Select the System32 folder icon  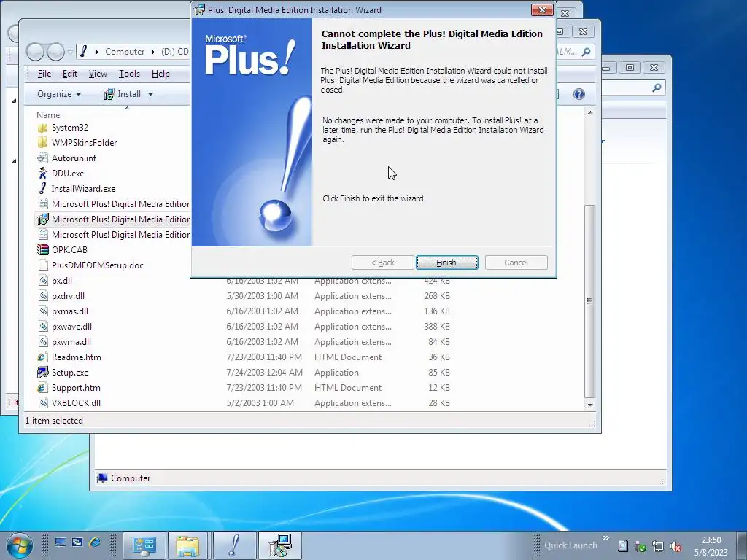(x=42, y=128)
